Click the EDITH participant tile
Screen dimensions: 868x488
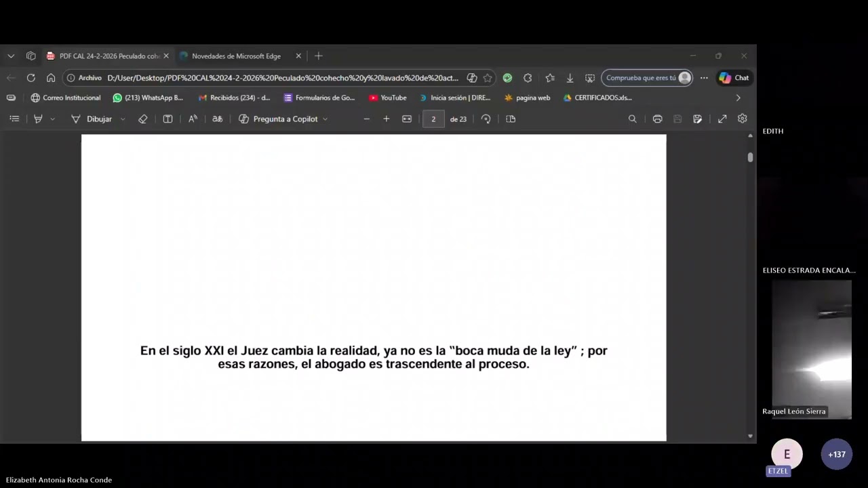(x=773, y=131)
